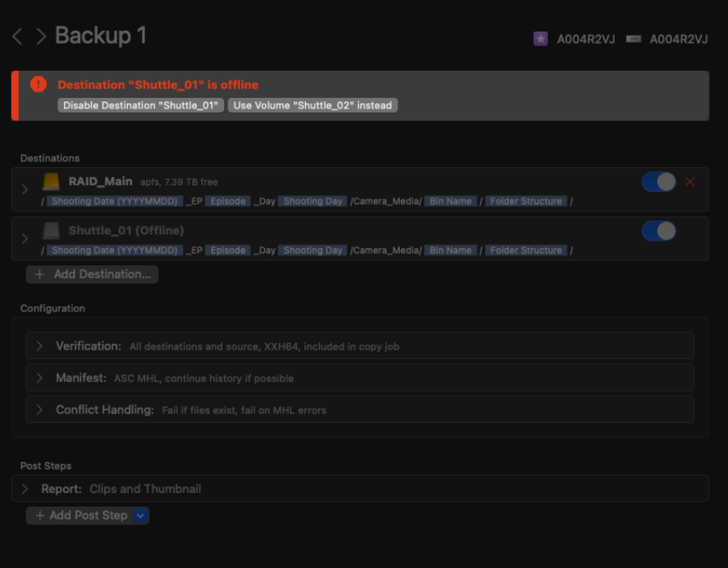The height and width of the screenshot is (568, 728).
Task: Open the Add Post Step dropdown arrow
Action: point(141,515)
